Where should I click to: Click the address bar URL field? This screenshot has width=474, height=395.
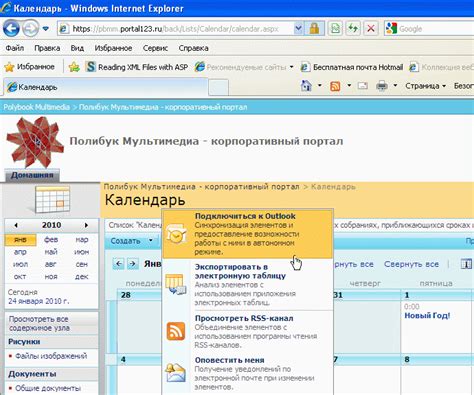pyautogui.click(x=176, y=29)
